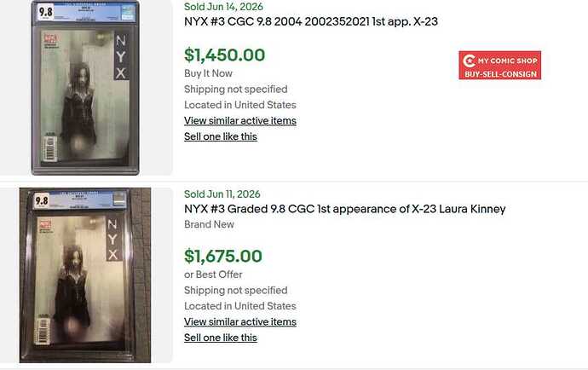Click Sell one like this under $1,675.00
Viewport: 588px width, 370px height.
tap(221, 338)
